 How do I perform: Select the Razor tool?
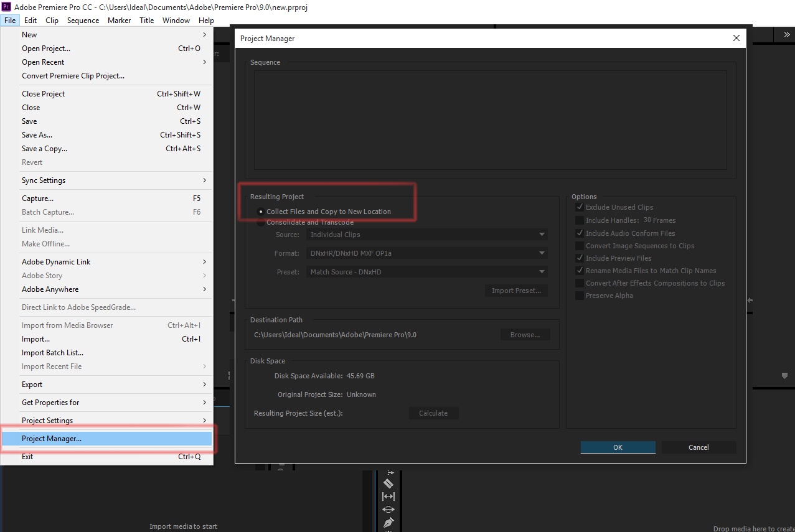tap(388, 483)
